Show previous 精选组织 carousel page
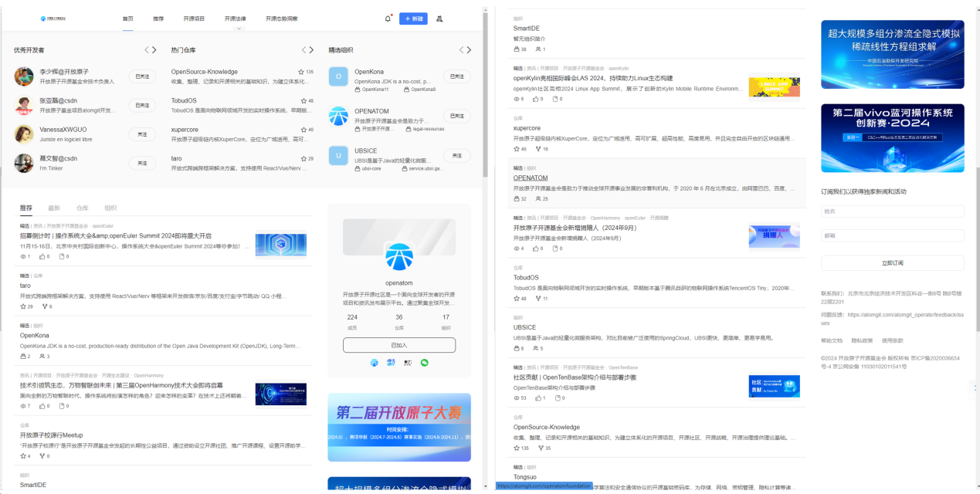980x494 pixels. coord(461,50)
